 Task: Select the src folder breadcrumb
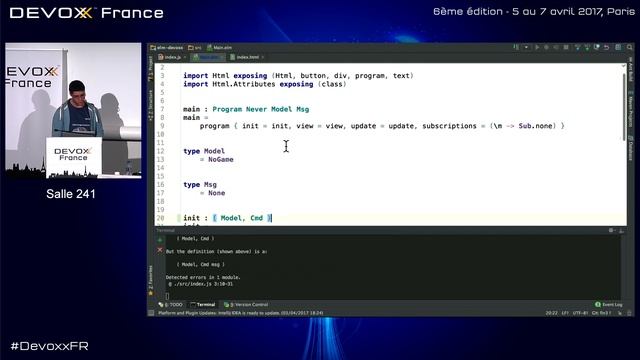click(195, 48)
